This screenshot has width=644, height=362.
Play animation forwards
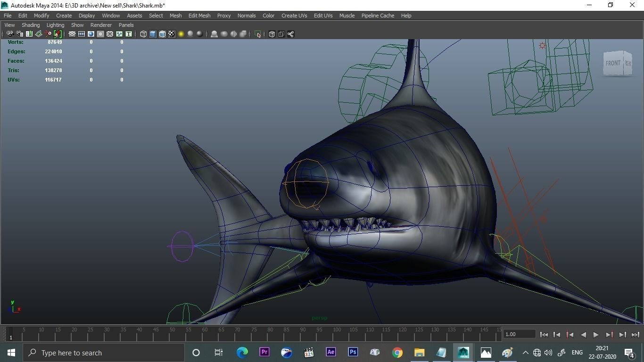(596, 335)
